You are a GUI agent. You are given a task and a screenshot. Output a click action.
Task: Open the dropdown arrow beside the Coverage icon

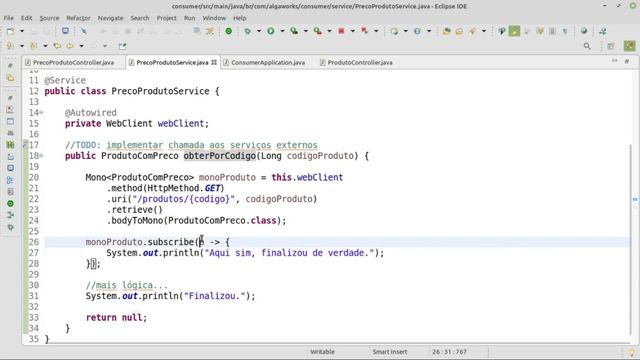point(305,31)
